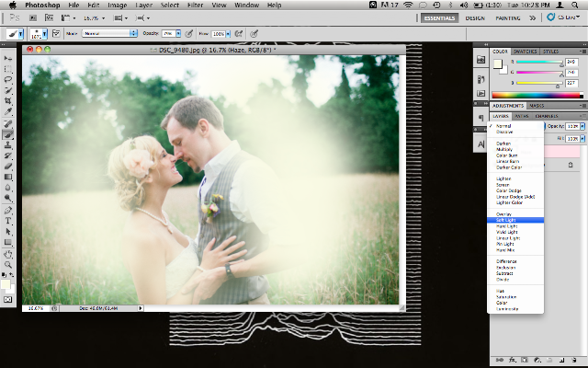Open the Flow value dropdown arrow
This screenshot has width=588, height=368.
pyautogui.click(x=228, y=34)
